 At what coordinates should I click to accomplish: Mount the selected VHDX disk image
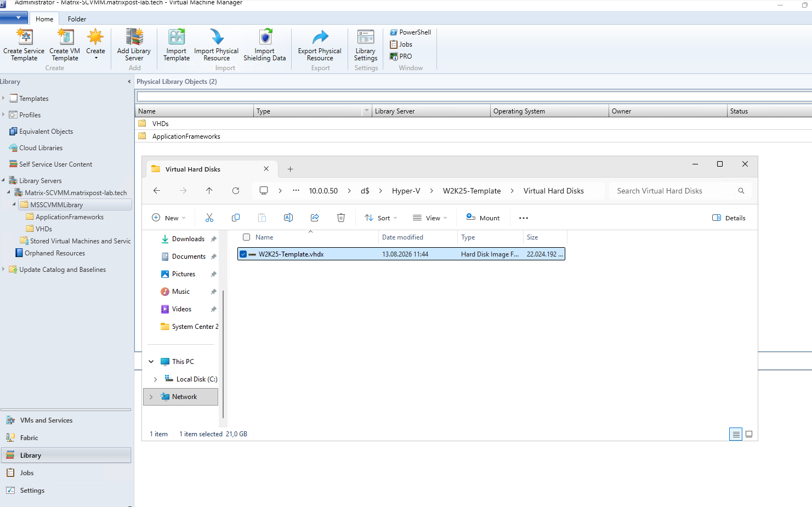(483, 218)
